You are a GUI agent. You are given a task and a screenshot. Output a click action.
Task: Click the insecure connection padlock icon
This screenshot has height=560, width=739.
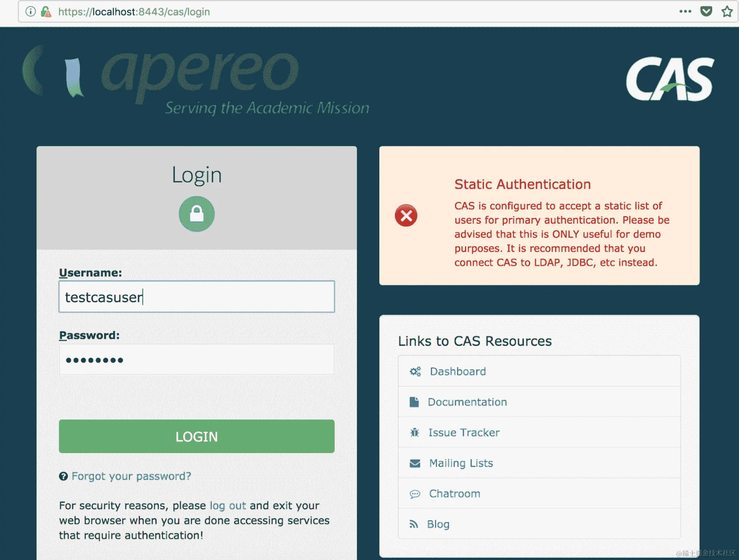tap(46, 12)
